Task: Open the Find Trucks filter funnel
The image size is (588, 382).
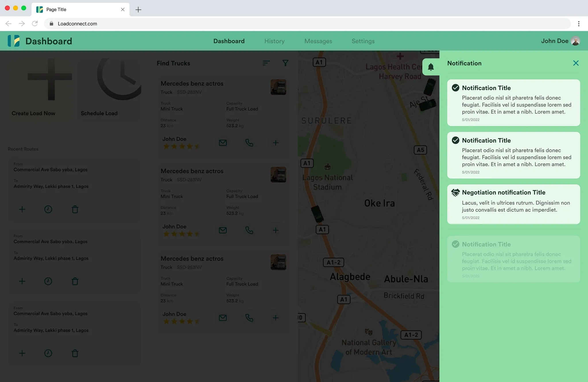Action: pyautogui.click(x=285, y=63)
